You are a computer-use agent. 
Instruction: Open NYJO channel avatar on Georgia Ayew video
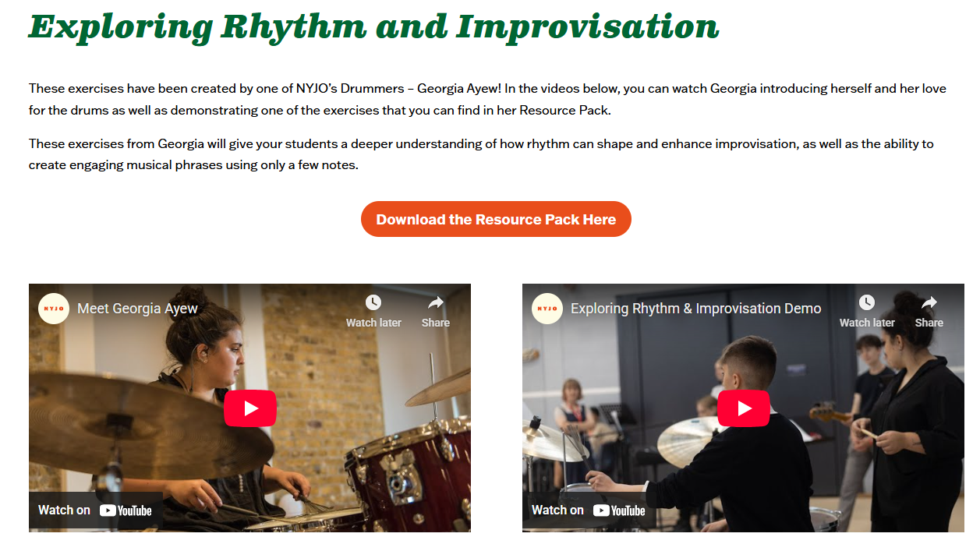pyautogui.click(x=54, y=309)
